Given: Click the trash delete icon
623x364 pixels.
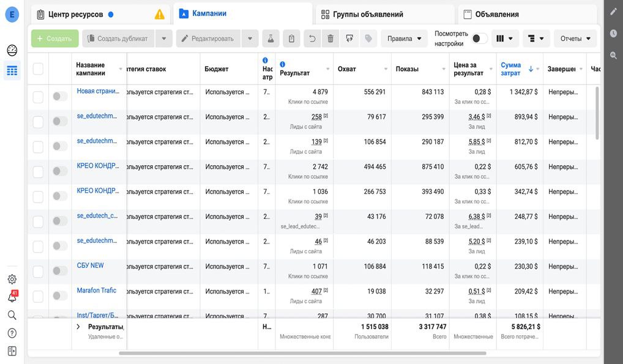Looking at the screenshot, I should click(x=330, y=39).
